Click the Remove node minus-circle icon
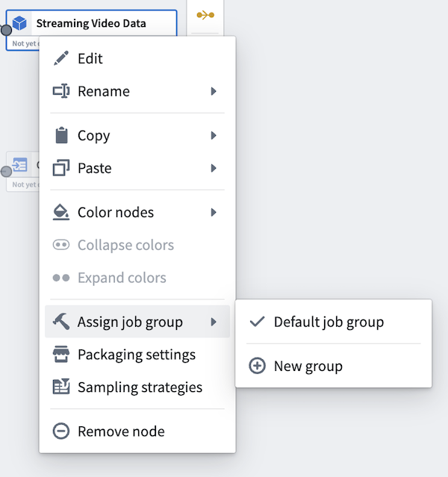 tap(61, 431)
